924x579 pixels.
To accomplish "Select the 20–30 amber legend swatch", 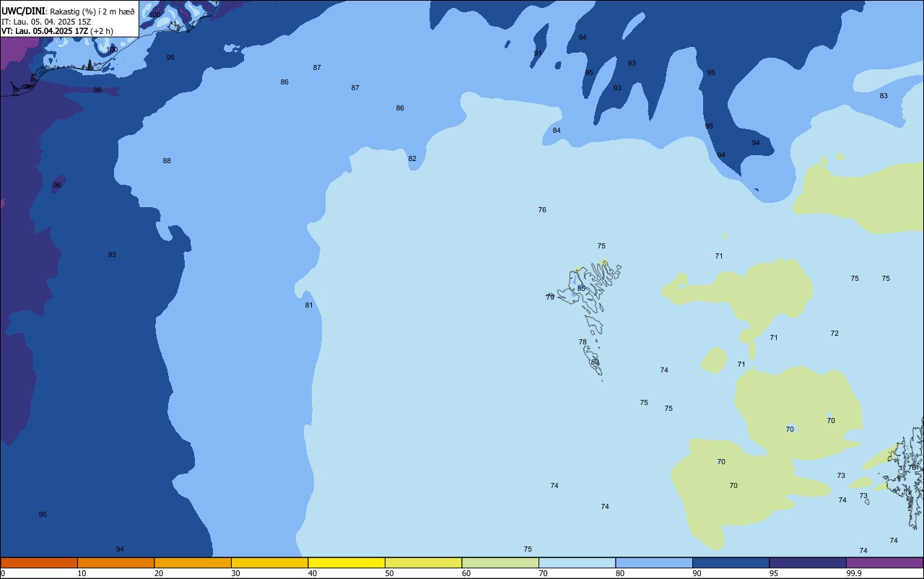I will click(x=193, y=562).
